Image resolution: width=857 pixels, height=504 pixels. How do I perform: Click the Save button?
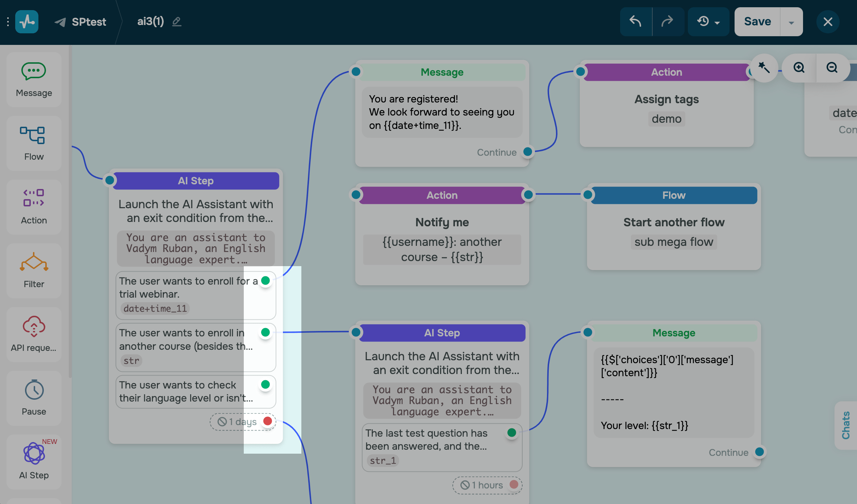pos(757,22)
